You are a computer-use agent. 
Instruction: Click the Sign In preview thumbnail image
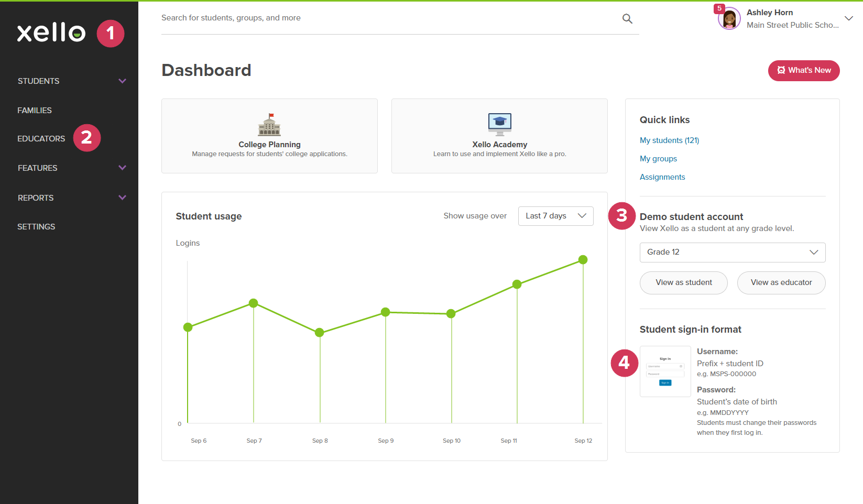(x=665, y=371)
